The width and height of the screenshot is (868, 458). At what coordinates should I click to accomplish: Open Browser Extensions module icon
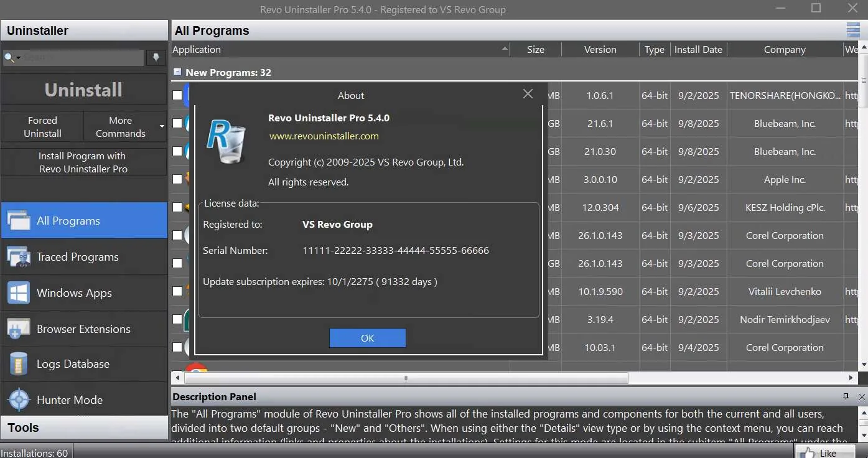click(x=18, y=329)
